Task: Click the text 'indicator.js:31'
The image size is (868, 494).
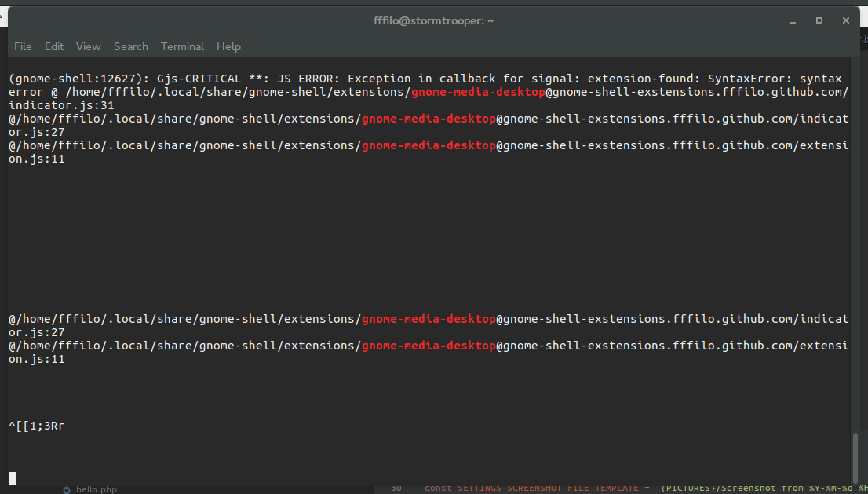Action: coord(61,105)
